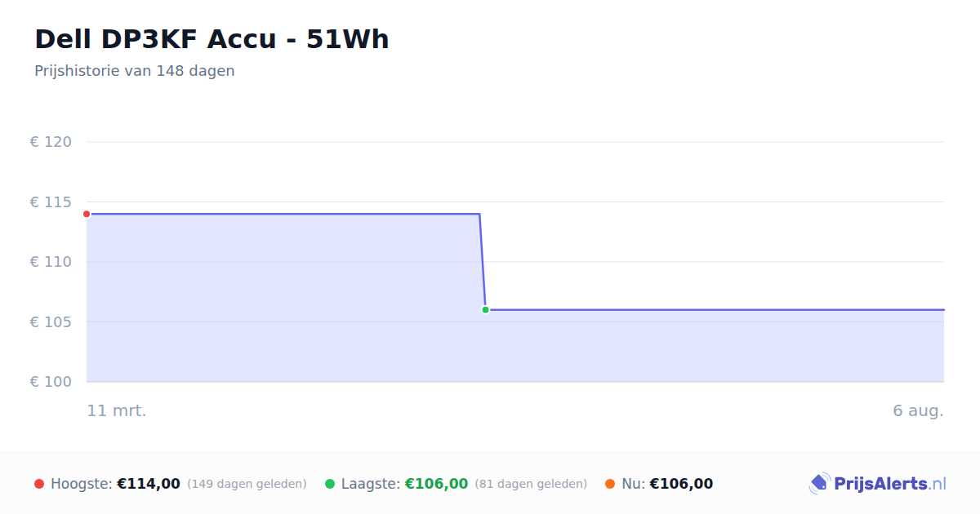The height and width of the screenshot is (514, 980).
Task: Click the Dell DP3KF Accu title
Action: point(212,39)
